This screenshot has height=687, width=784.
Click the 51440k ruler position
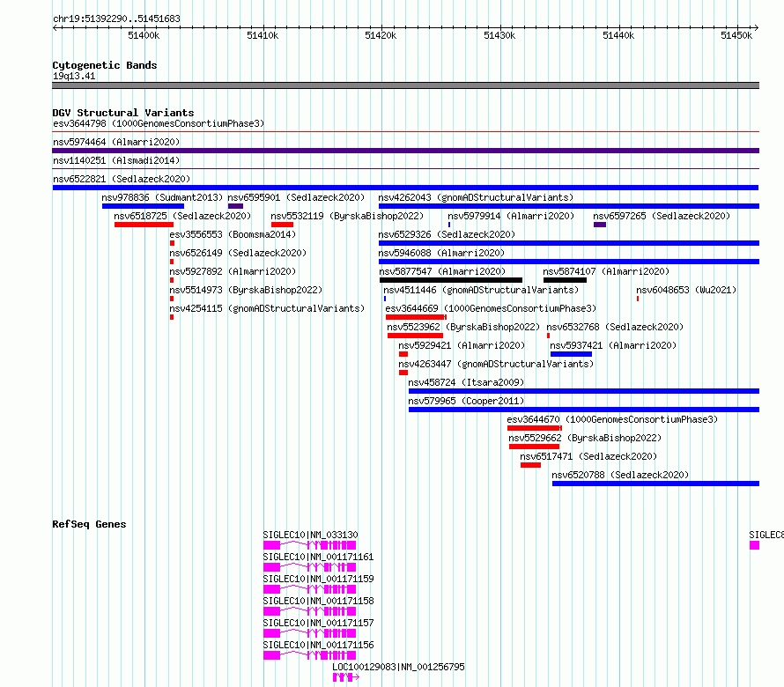click(619, 35)
